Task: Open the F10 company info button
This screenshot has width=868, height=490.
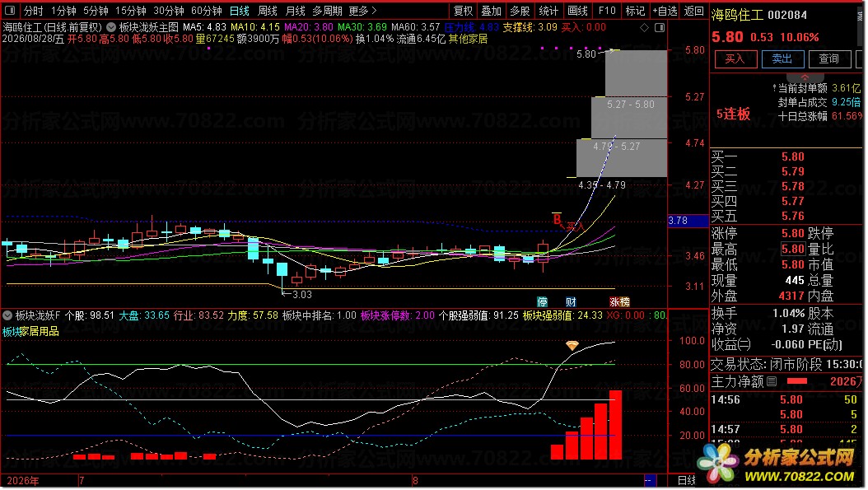Action: coord(607,11)
